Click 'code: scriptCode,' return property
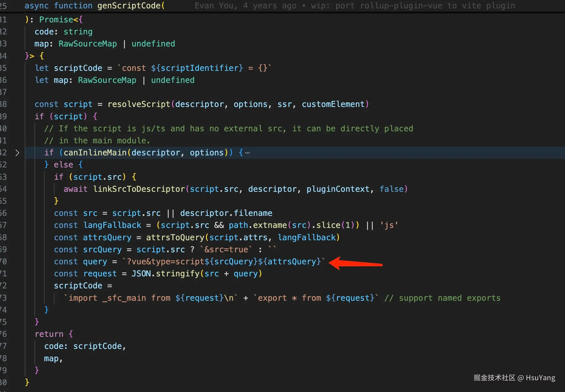The width and height of the screenshot is (565, 392). coord(85,346)
